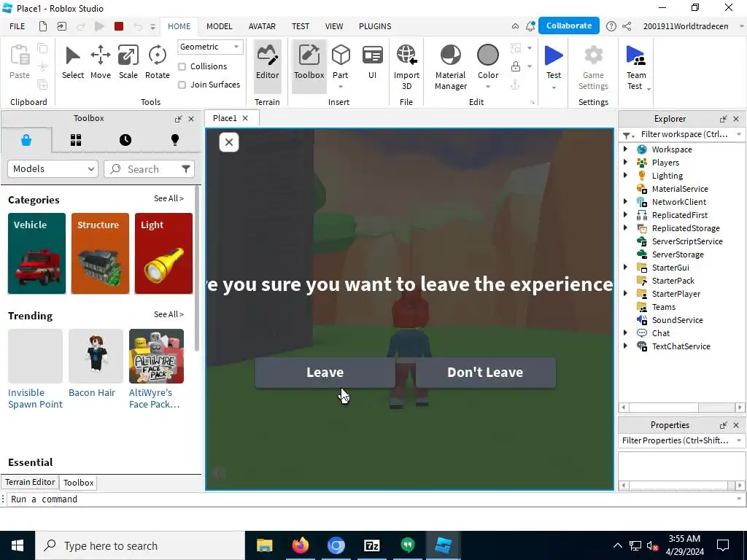Switch to the AVATAR ribbon tab
The image size is (747, 560).
pyautogui.click(x=262, y=26)
